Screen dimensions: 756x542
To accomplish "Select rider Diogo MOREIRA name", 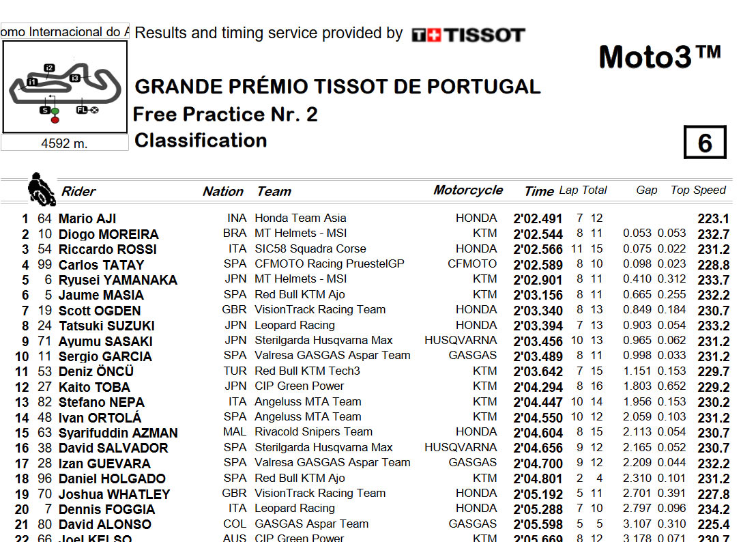I will [108, 234].
